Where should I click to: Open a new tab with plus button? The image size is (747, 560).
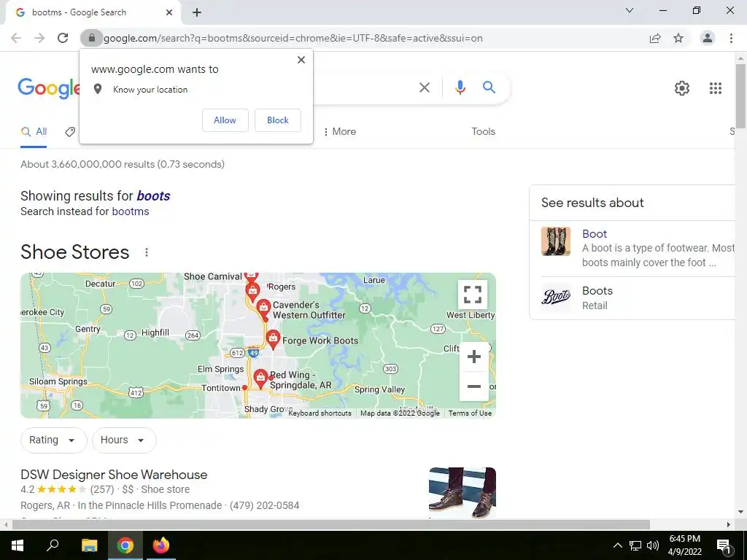(197, 12)
